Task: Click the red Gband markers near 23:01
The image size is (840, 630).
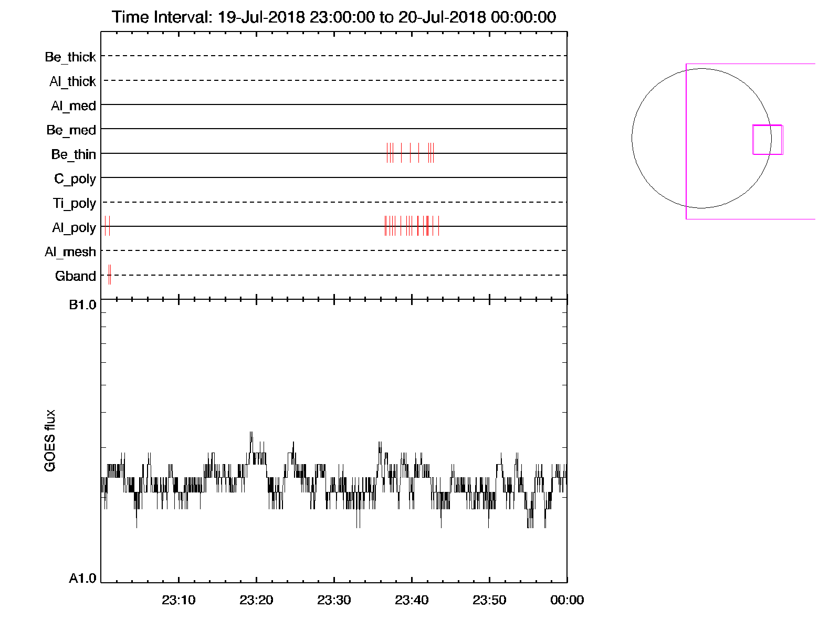Action: (110, 275)
